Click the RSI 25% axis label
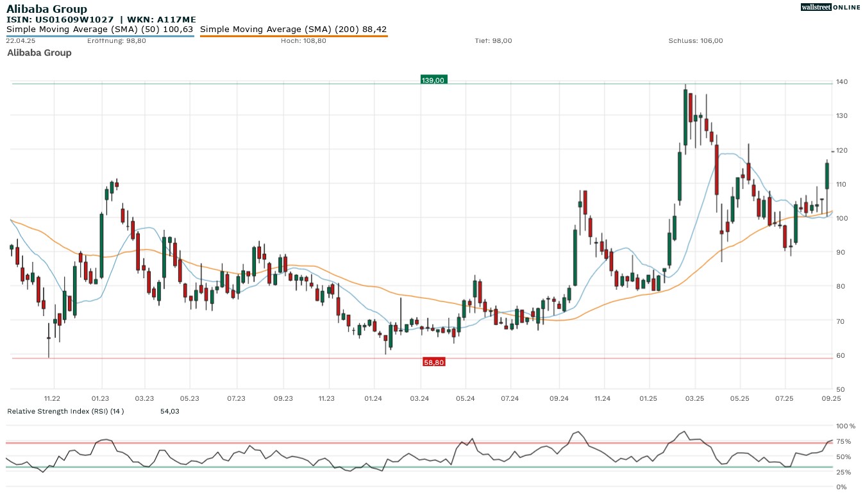 click(x=843, y=473)
